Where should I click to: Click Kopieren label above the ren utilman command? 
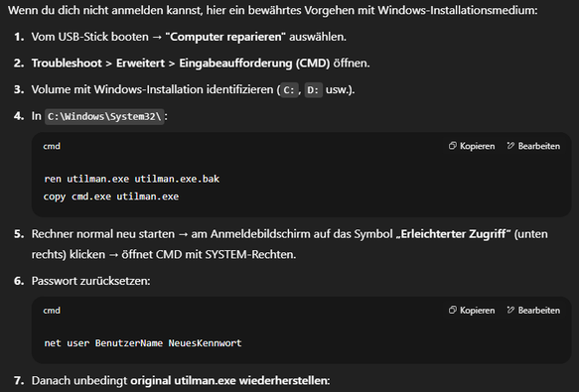coord(477,146)
